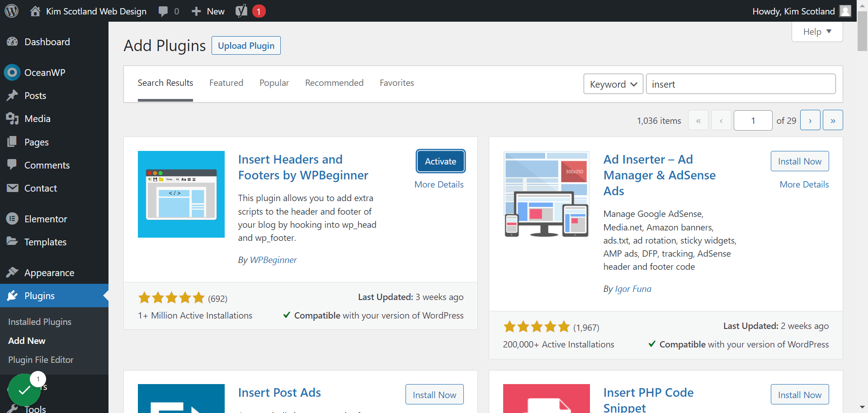This screenshot has width=868, height=413.
Task: Click New in the admin bar
Action: [x=216, y=11]
